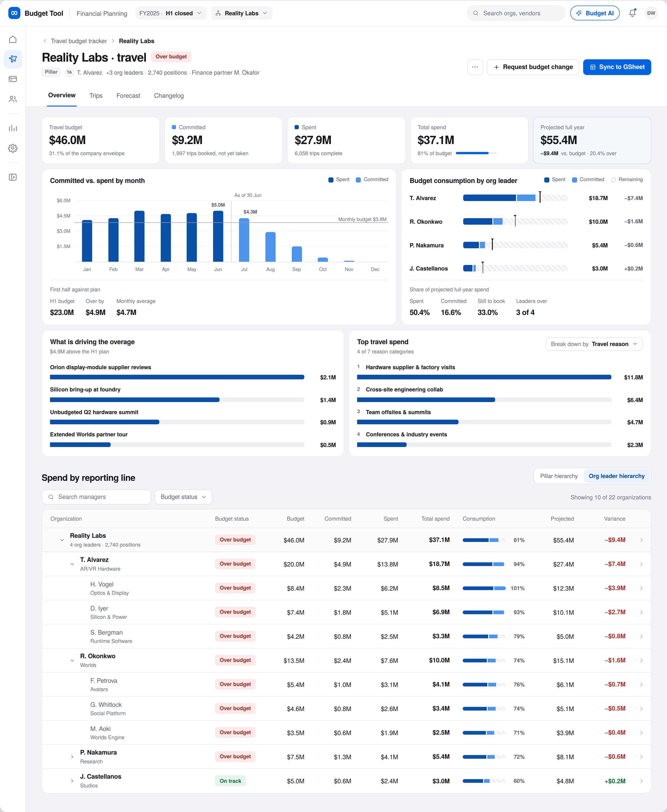
Task: Toggle Committed legend in org leader chart
Action: (588, 179)
